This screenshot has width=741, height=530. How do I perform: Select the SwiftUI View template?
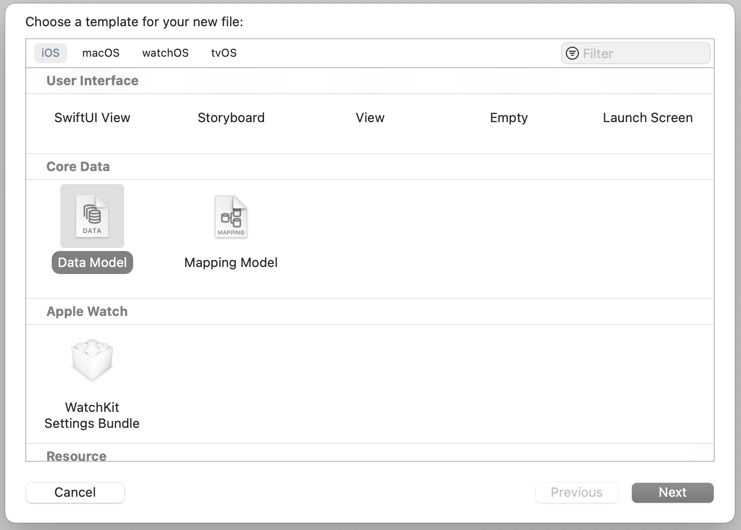(92, 117)
